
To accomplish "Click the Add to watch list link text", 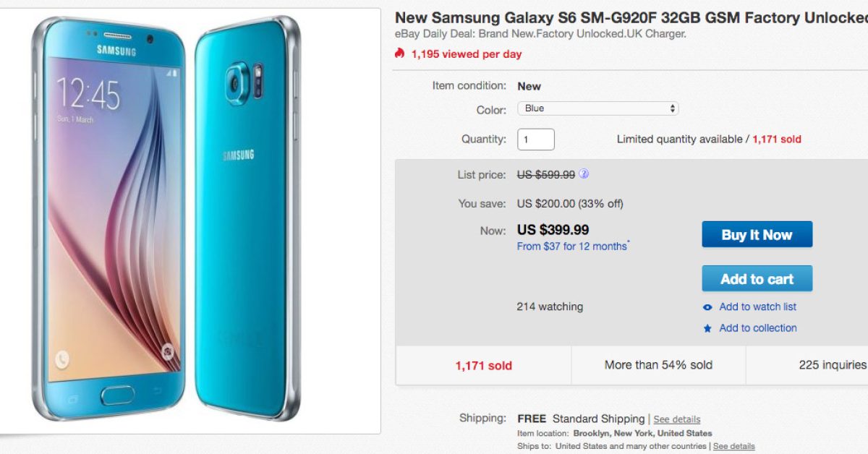I will point(757,307).
